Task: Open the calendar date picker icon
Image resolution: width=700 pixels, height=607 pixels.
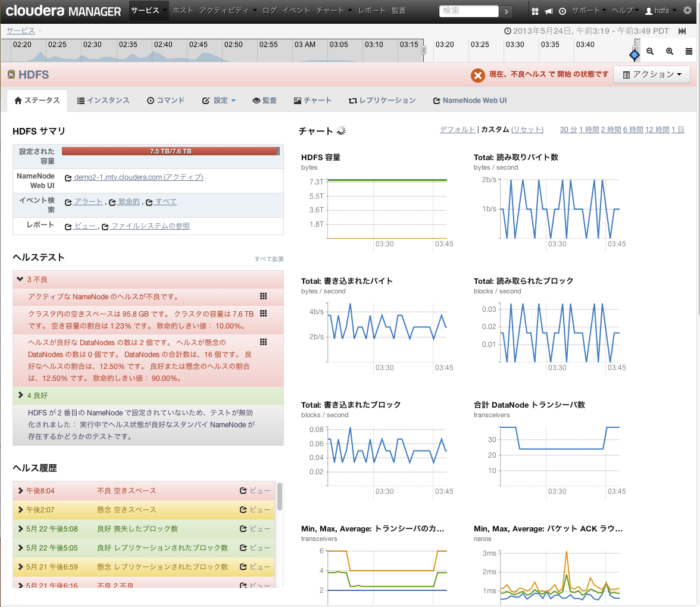Action: (689, 51)
